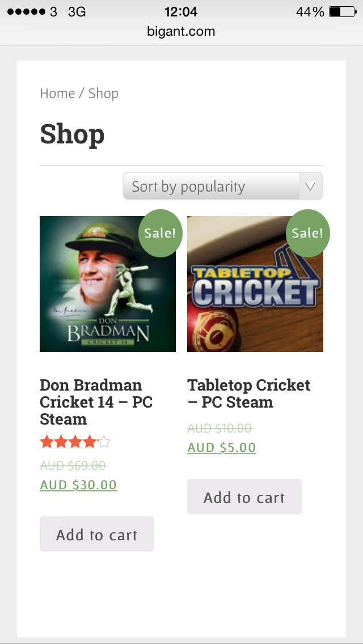This screenshot has width=363, height=644.
Task: Open Tabletop Cricket – PC Steam title
Action: [x=249, y=393]
